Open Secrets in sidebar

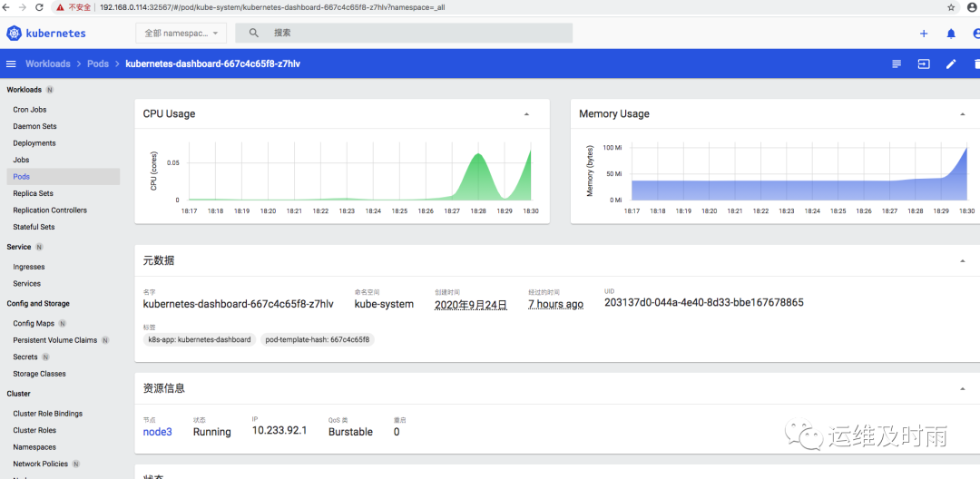tap(25, 357)
